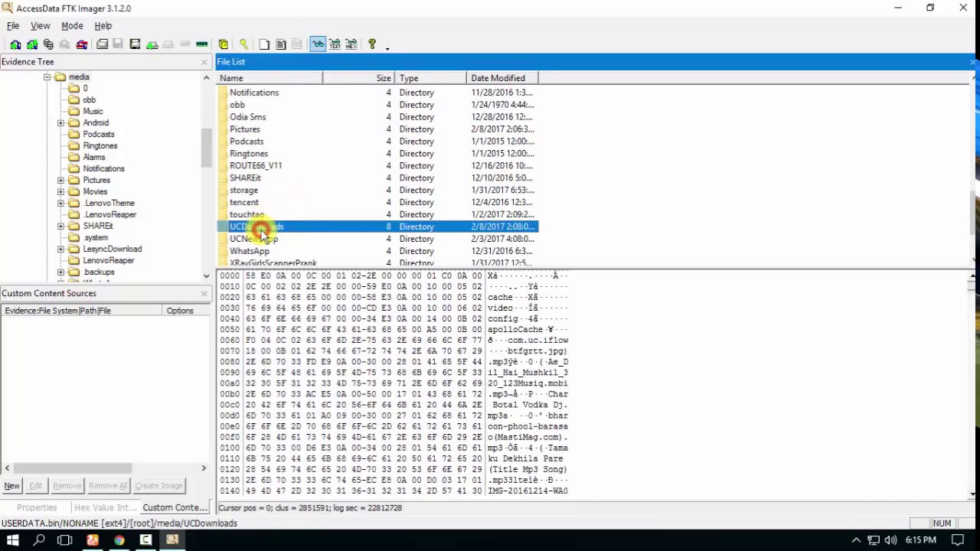Switch to Hex Value Interpreter tab
Viewport: 980px width, 551px height.
[x=105, y=507]
